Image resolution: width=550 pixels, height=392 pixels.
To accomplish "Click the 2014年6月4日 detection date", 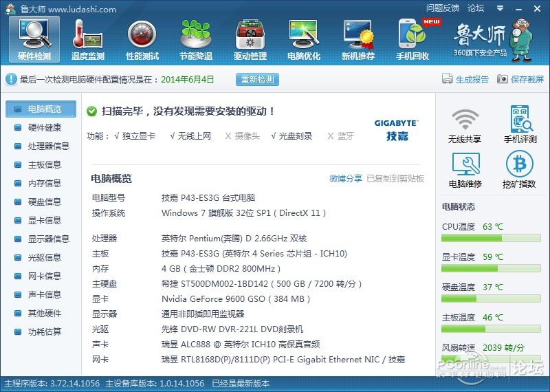I will click(x=187, y=79).
